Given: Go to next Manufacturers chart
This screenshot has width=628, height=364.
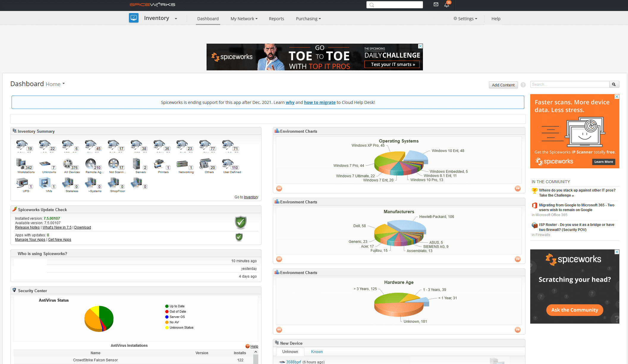Looking at the screenshot, I should [x=518, y=259].
